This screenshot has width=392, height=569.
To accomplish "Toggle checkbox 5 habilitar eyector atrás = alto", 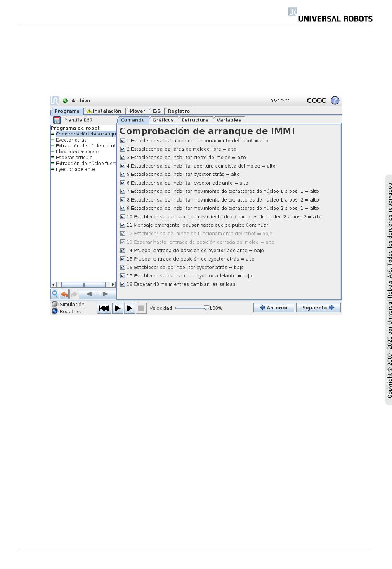I will [123, 174].
